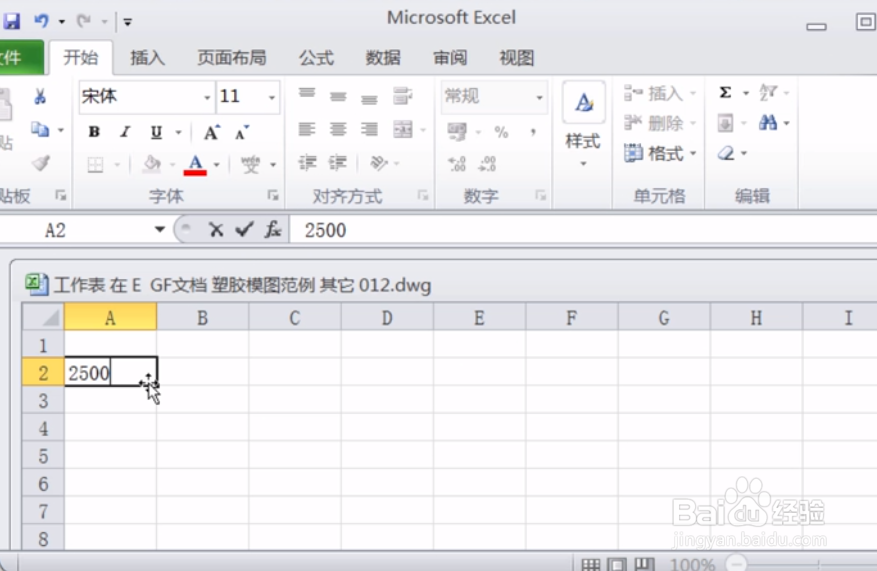Switch to the 审阅 Review tab

(x=450, y=58)
